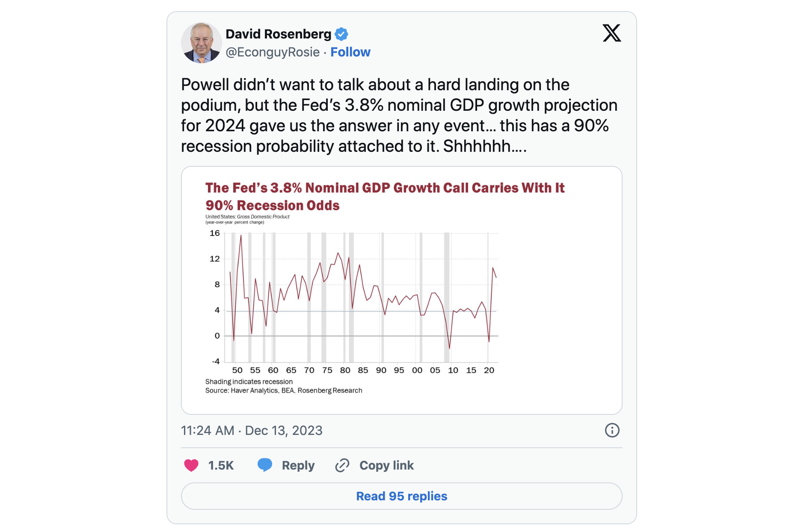The width and height of the screenshot is (795, 532).
Task: Click the Copy link text
Action: tap(386, 465)
